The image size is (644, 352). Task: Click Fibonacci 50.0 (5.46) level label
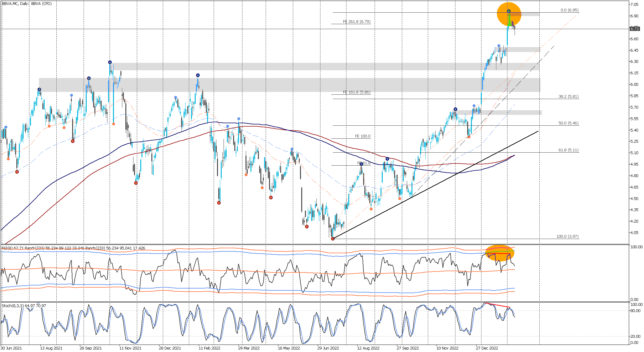pos(568,123)
